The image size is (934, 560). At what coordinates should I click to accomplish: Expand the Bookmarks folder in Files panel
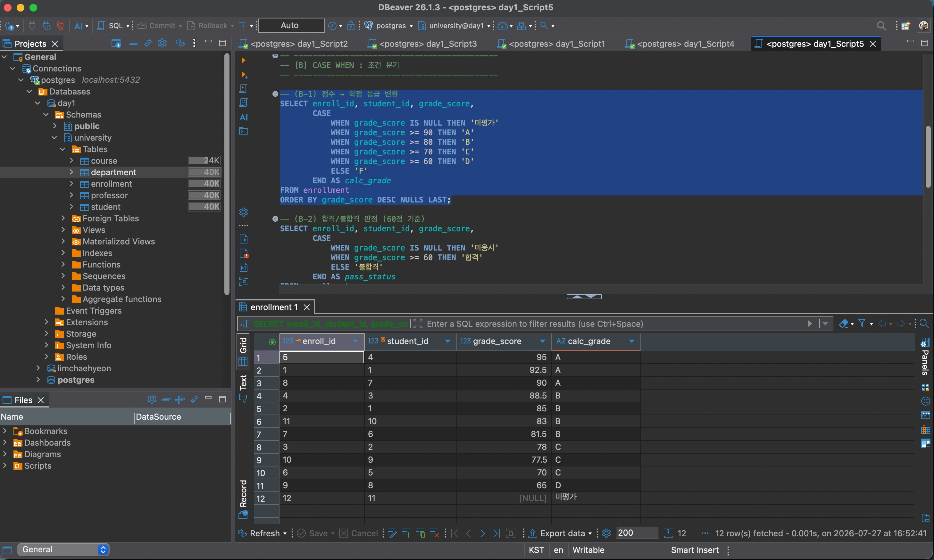click(x=4, y=431)
